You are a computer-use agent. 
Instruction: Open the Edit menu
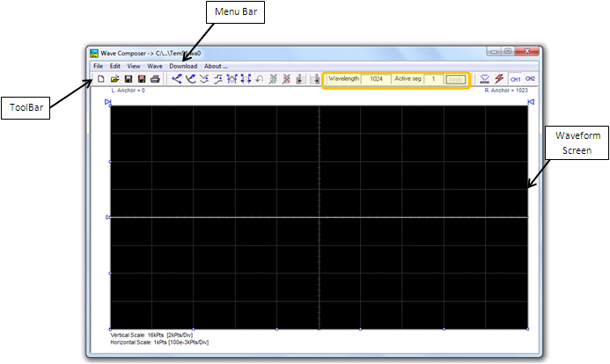[115, 66]
